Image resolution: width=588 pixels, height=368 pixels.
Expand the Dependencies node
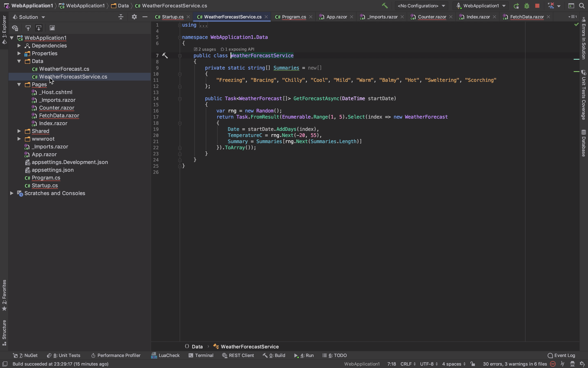(19, 46)
